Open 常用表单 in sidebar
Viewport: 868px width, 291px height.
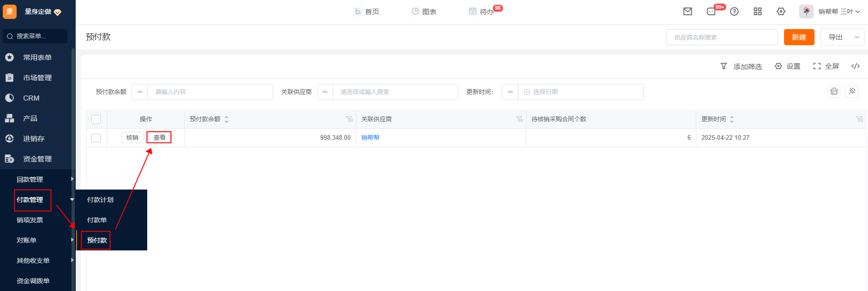point(37,57)
